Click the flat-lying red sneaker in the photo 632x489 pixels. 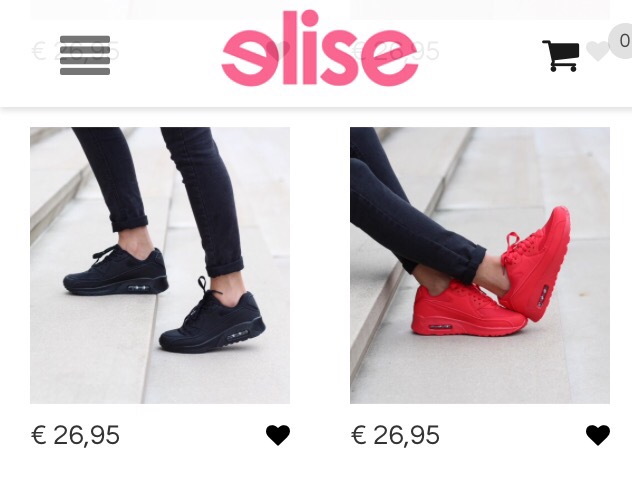pos(468,309)
